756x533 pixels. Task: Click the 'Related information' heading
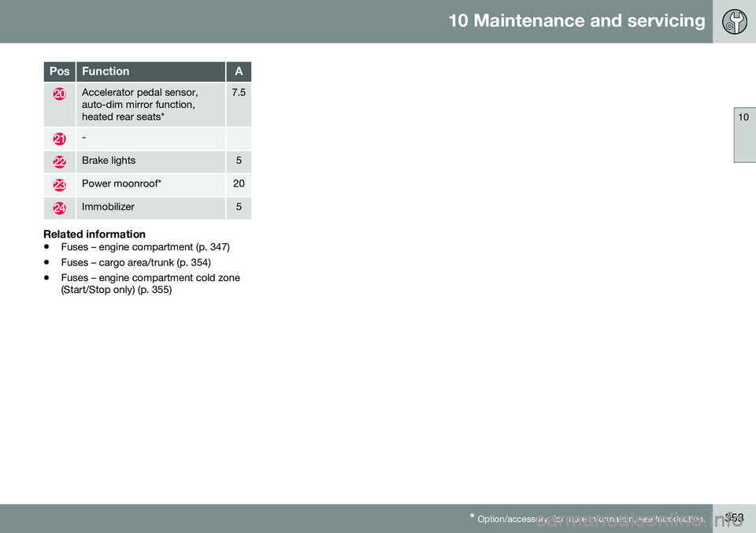coord(94,234)
